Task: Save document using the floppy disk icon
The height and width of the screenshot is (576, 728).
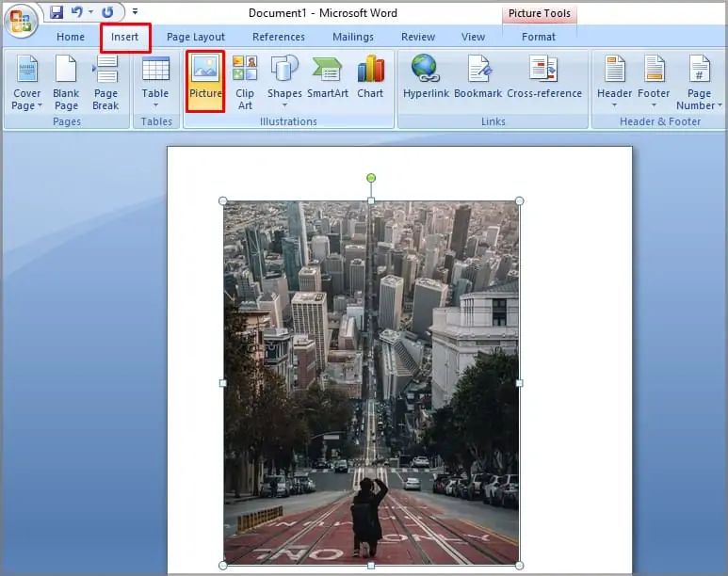Action: [57, 12]
